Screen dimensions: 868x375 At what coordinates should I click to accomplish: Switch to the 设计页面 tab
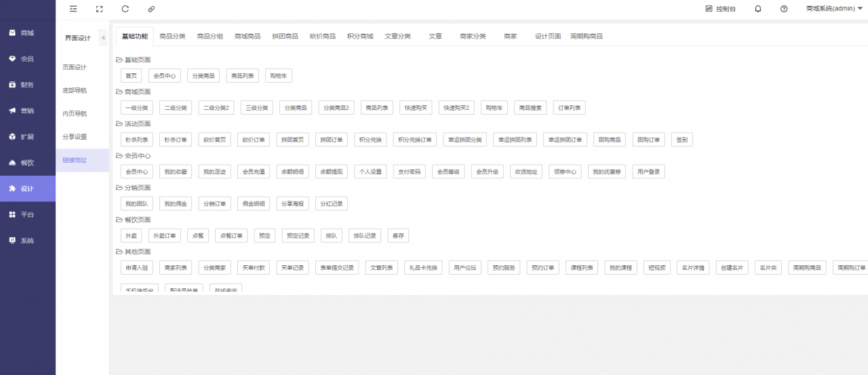click(548, 36)
